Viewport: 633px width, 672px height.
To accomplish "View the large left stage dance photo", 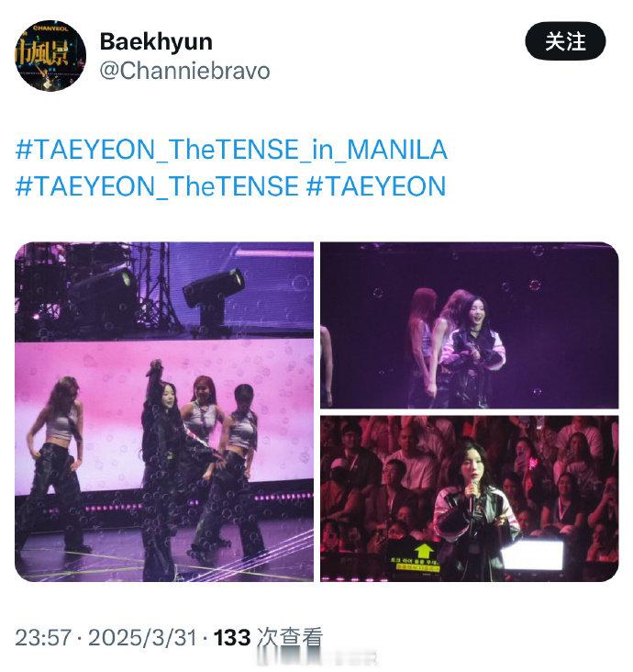I will click(x=164, y=411).
